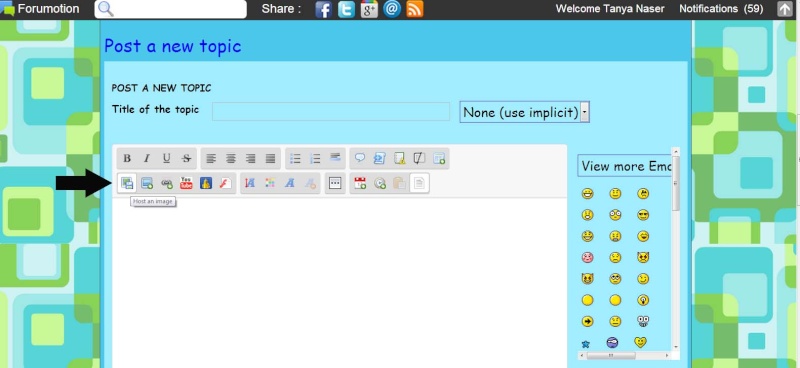Embed a Dailymotion video
This screenshot has width=800, height=368.
point(206,183)
